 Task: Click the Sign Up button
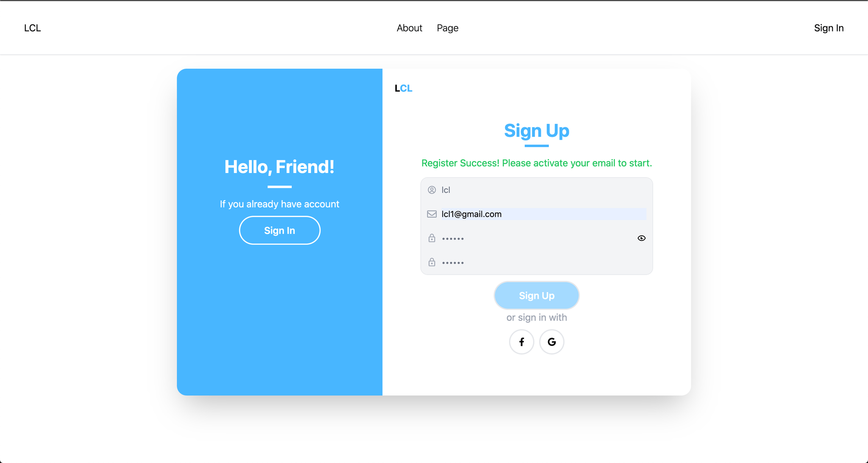click(x=536, y=295)
